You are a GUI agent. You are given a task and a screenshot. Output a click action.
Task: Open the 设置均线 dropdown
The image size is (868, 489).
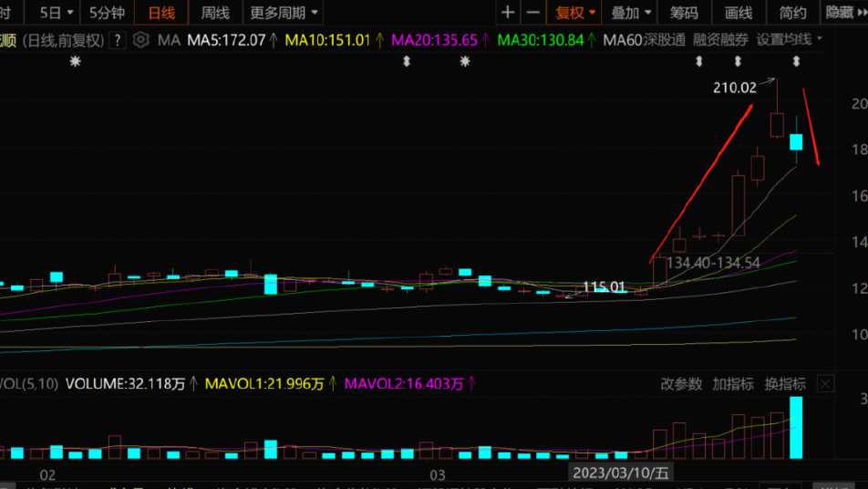(789, 40)
